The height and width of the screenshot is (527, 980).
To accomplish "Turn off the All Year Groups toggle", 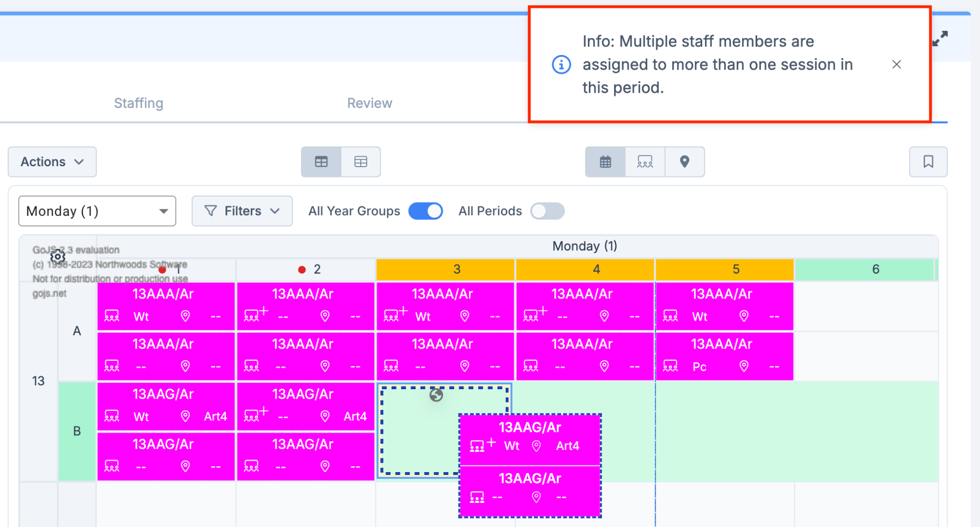I will pyautogui.click(x=425, y=211).
